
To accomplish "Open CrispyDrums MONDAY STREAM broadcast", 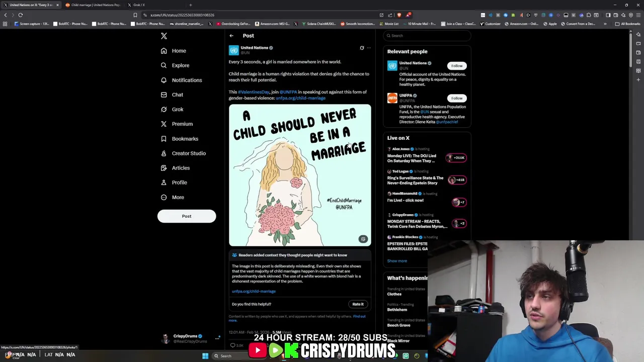I will [x=427, y=222].
